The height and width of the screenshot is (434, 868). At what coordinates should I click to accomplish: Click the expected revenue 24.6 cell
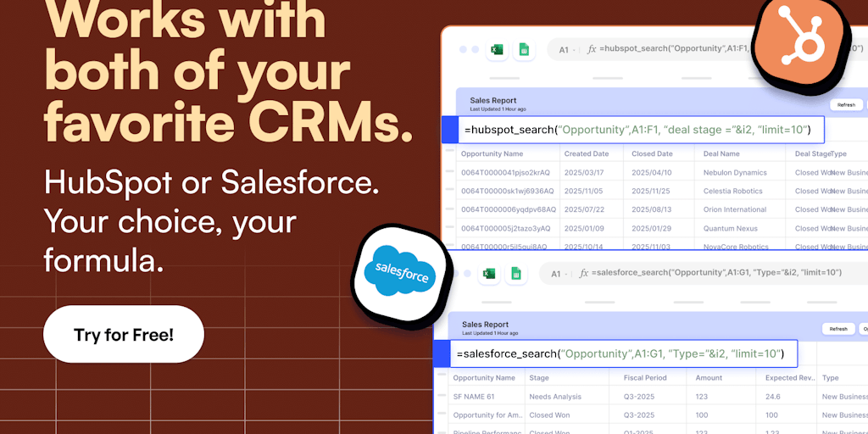[x=773, y=397]
